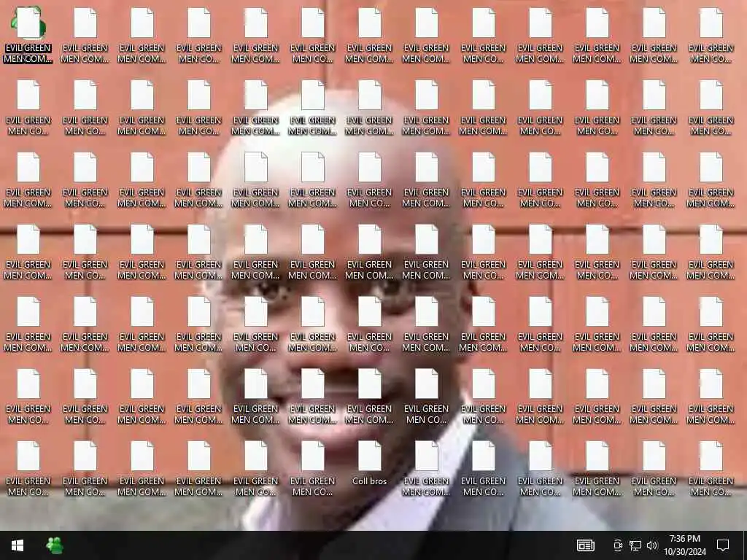Image resolution: width=747 pixels, height=560 pixels.
Task: Open the Windows Start menu
Action: 18,545
